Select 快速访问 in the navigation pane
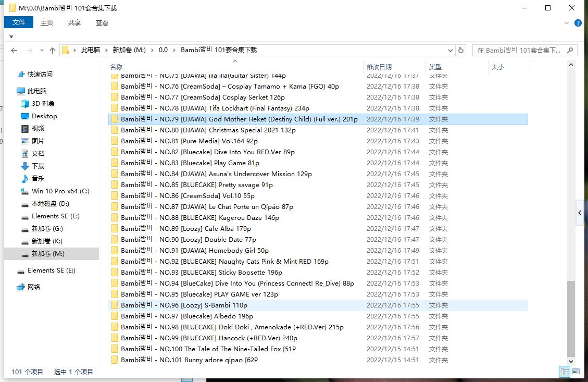The image size is (588, 382). [x=40, y=75]
